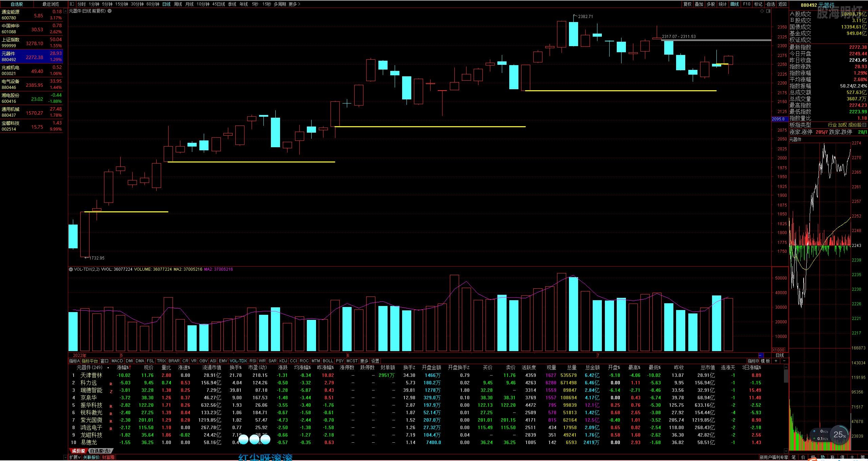The width and height of the screenshot is (868, 461).
Task: Click the stock list scrollbar down arrow
Action: pyautogui.click(x=786, y=450)
